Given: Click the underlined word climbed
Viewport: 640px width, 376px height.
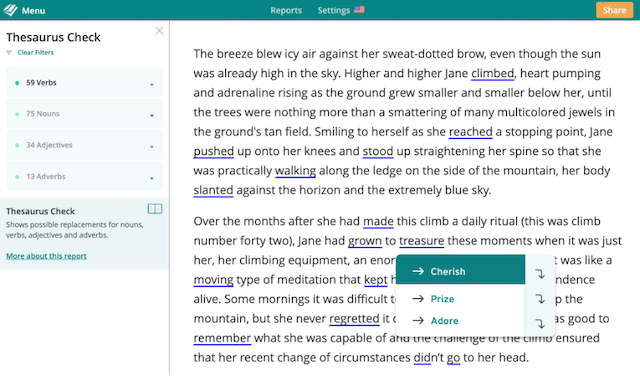Looking at the screenshot, I should (493, 73).
